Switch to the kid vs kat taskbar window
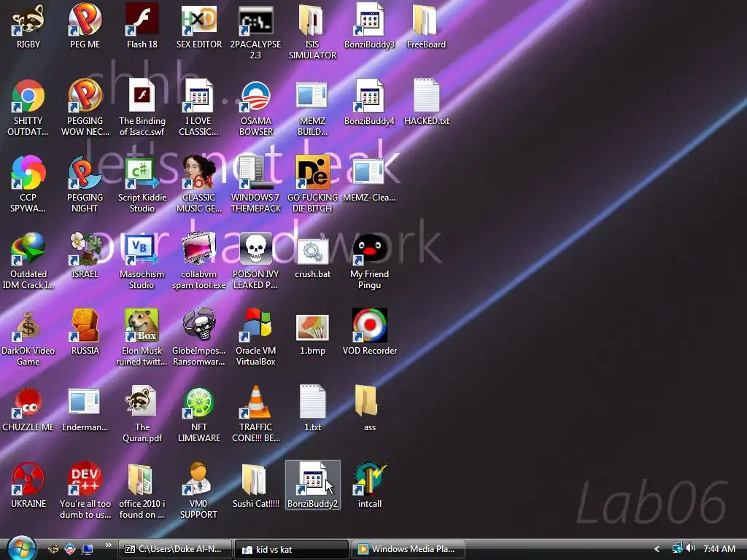 click(292, 549)
